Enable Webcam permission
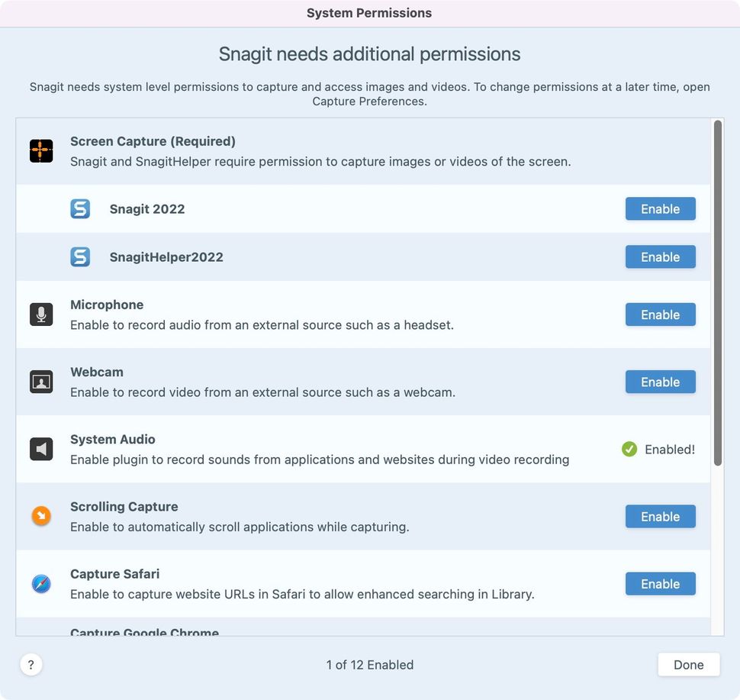740x700 pixels. coord(660,382)
